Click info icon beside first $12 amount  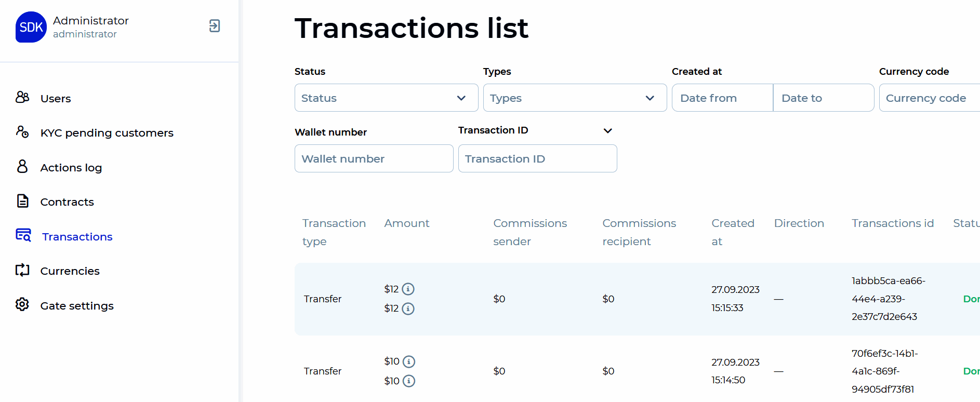coord(408,289)
